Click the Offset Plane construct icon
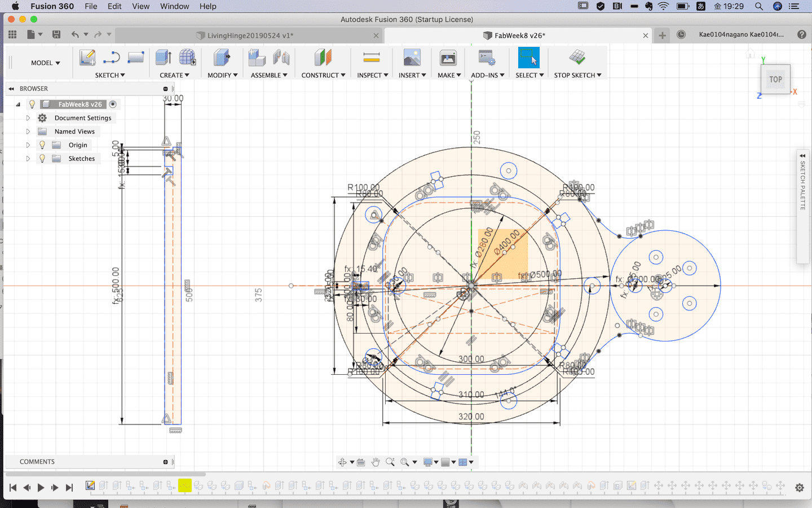This screenshot has height=508, width=812. [323, 58]
